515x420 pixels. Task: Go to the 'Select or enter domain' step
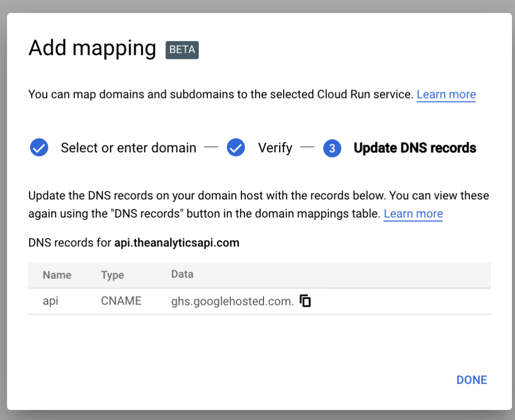(x=128, y=148)
